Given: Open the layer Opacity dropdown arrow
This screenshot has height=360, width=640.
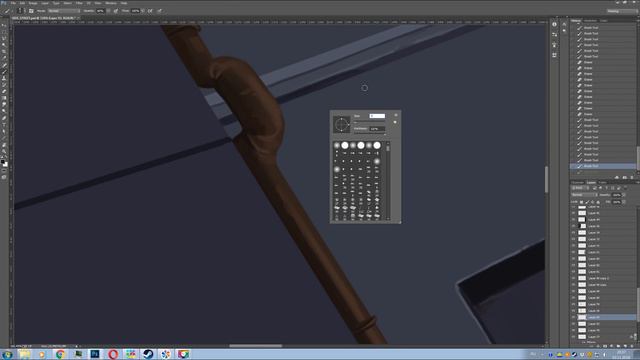Looking at the screenshot, I should 623,195.
